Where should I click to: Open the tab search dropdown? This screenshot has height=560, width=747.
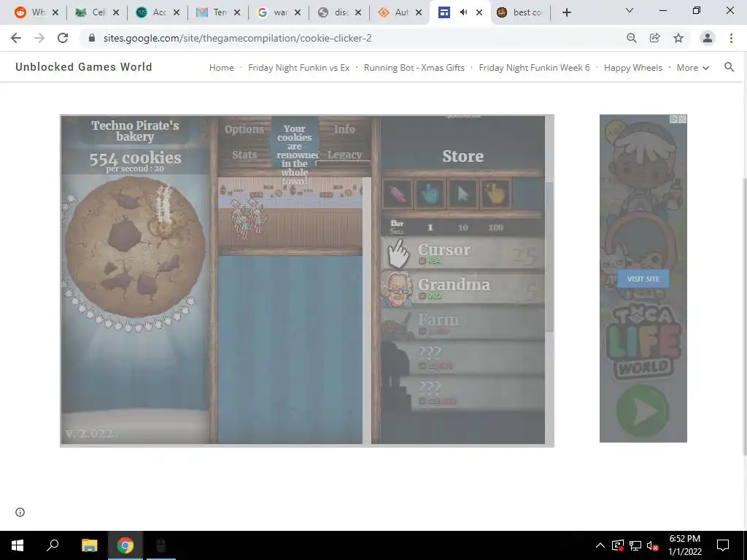coord(630,10)
